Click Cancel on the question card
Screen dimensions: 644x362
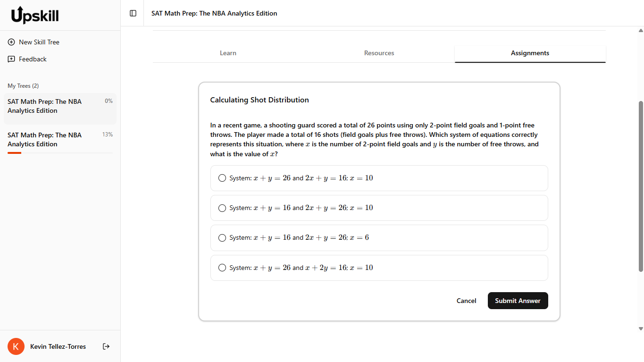466,301
